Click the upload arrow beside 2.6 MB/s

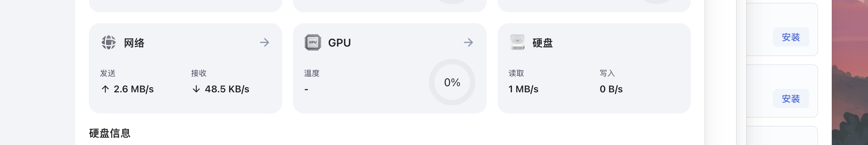(105, 89)
